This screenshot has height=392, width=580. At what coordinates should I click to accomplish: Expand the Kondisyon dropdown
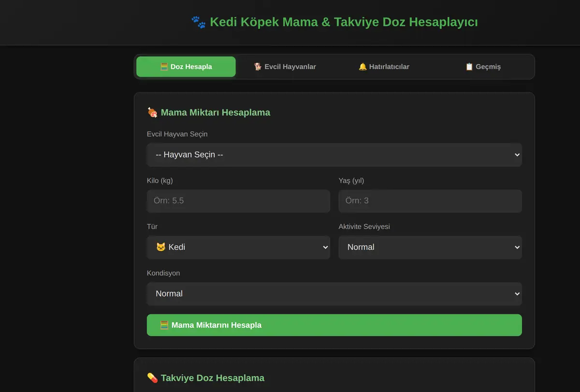point(334,293)
